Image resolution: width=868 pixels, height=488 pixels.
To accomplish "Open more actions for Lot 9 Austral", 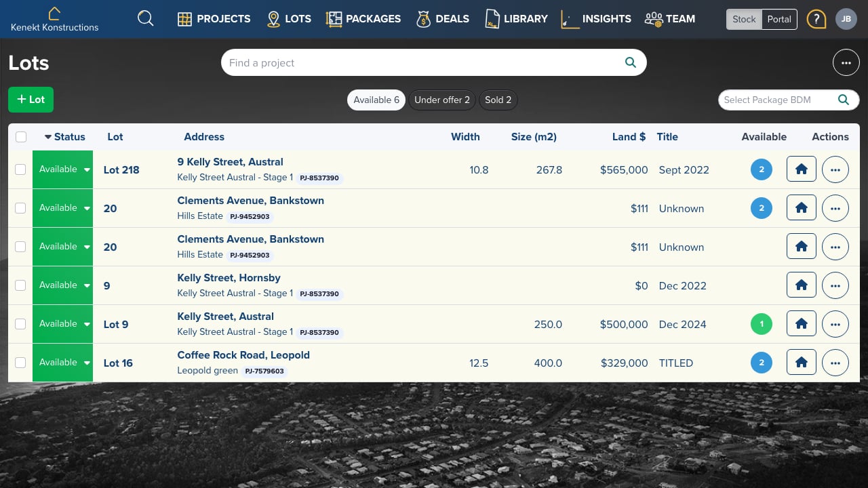I will pos(835,324).
